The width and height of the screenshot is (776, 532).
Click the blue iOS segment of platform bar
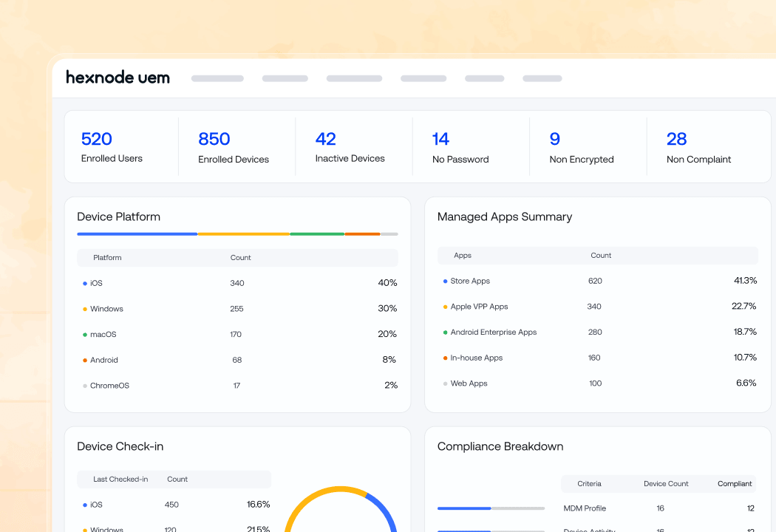(137, 234)
